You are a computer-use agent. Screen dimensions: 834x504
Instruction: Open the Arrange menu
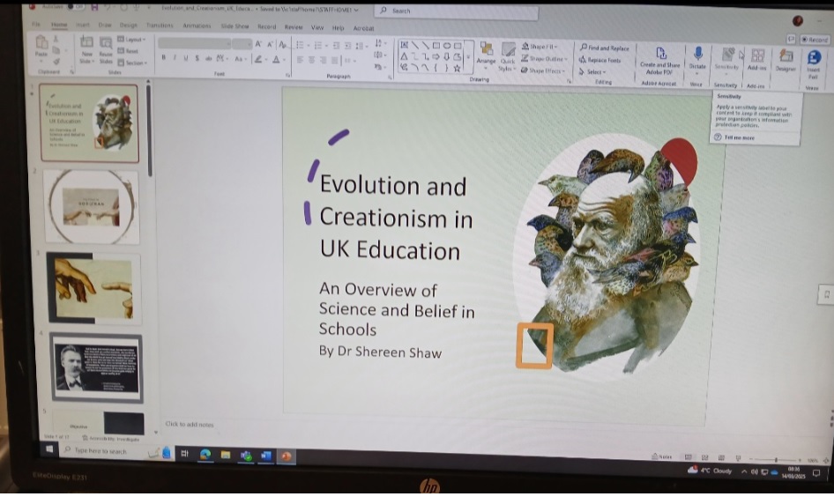[x=486, y=56]
